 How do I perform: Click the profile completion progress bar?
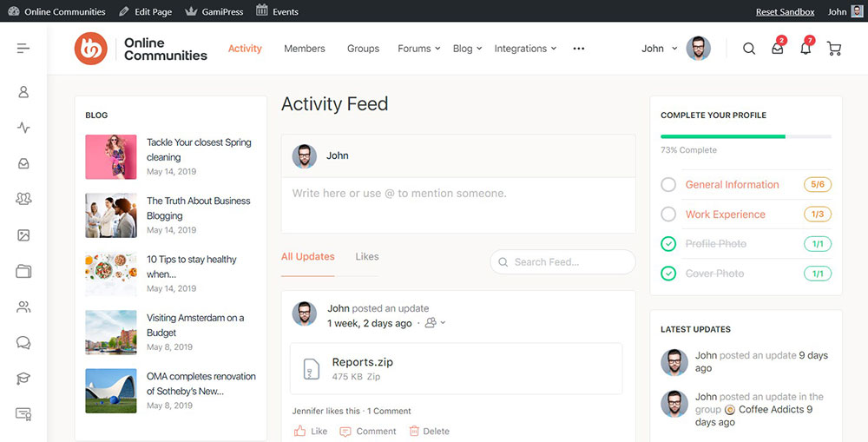click(x=746, y=136)
